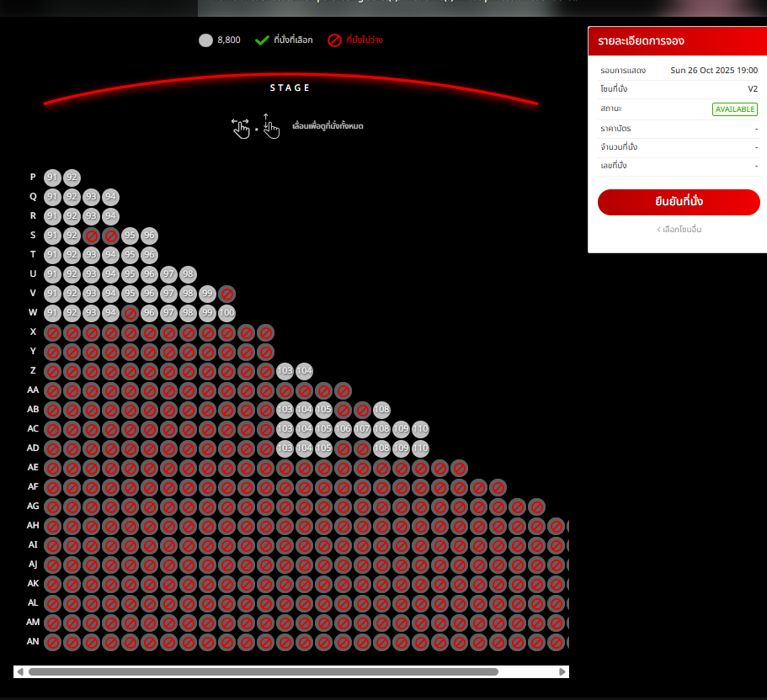Choose seat 92 in row R
This screenshot has height=700, width=767.
click(72, 216)
